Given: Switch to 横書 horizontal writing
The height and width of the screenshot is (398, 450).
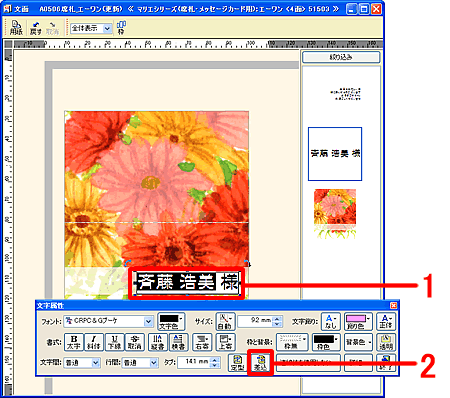Looking at the screenshot, I should point(178,342).
